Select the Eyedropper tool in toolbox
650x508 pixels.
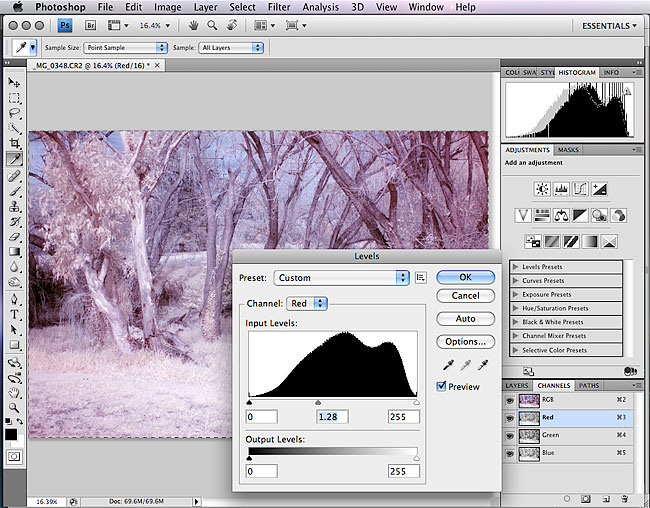click(14, 159)
